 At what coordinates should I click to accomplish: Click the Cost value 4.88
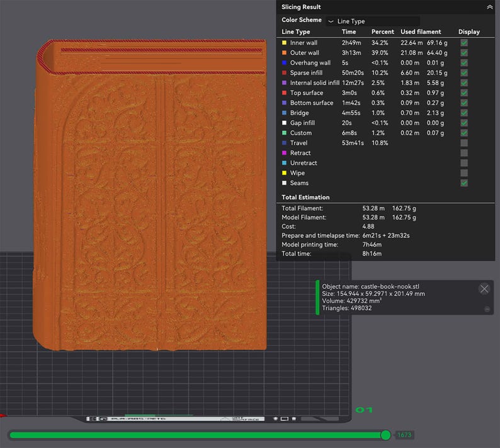click(368, 227)
